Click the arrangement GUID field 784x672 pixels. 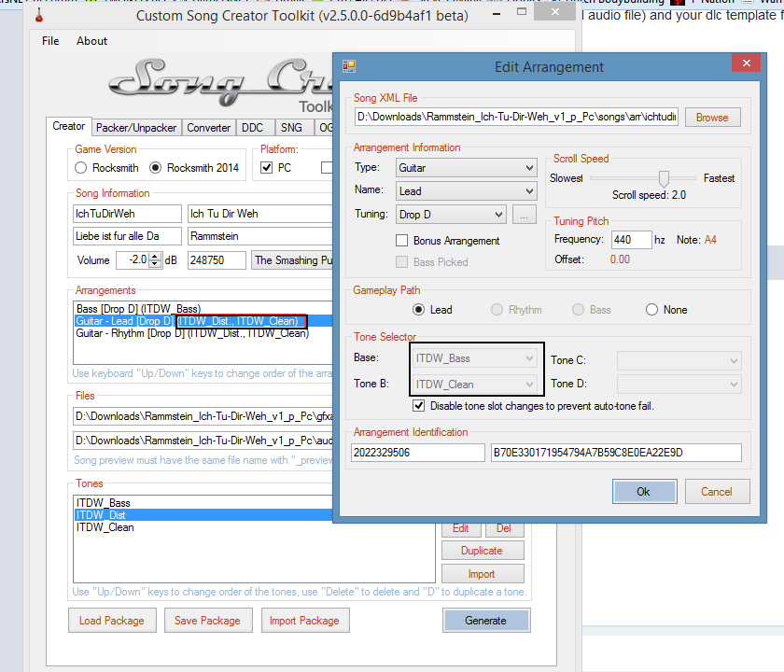(616, 453)
